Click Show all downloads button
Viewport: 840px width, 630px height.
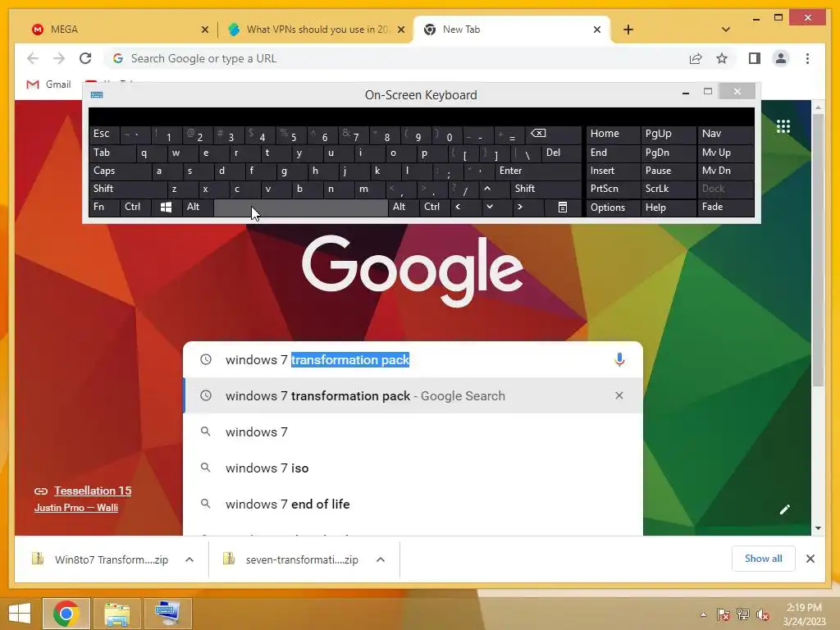coord(764,559)
